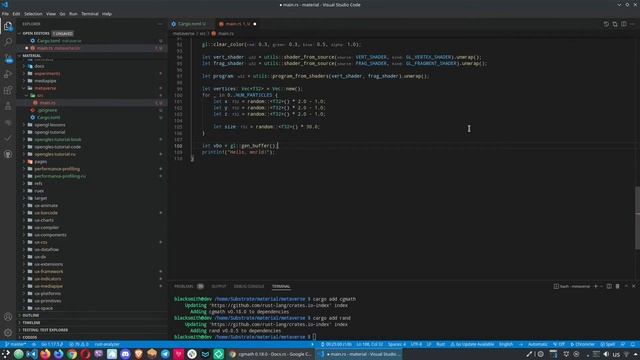Click the split terminal icon

609,286
